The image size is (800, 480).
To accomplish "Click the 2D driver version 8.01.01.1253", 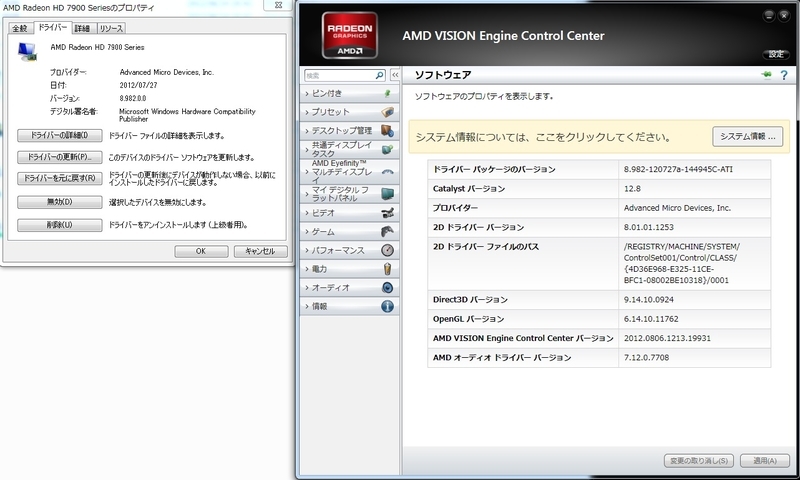I will [648, 228].
